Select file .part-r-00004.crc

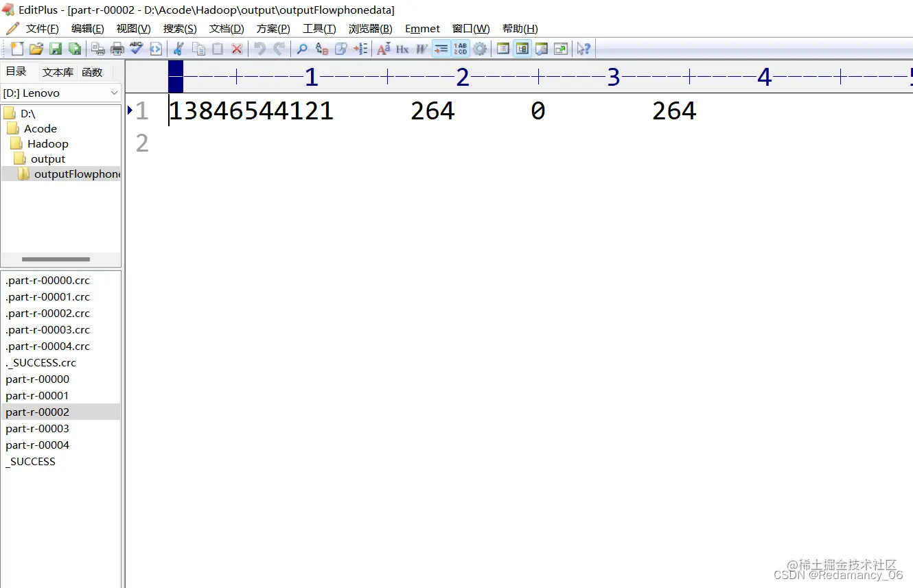tap(47, 346)
